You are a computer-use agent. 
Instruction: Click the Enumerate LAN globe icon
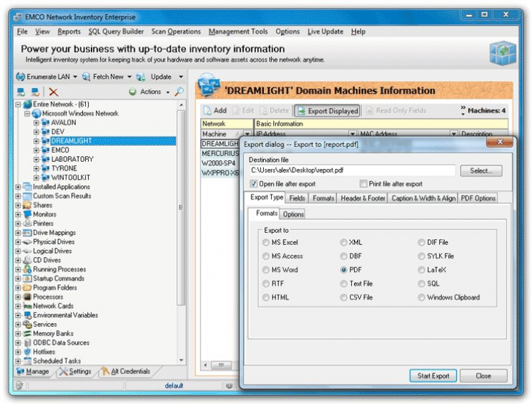[x=21, y=77]
